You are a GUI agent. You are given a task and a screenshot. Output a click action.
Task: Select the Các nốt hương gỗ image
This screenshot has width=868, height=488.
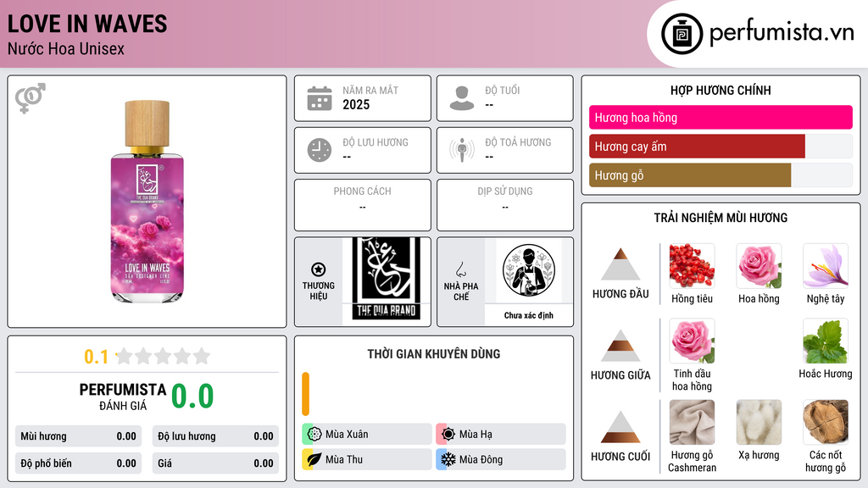pos(826,422)
